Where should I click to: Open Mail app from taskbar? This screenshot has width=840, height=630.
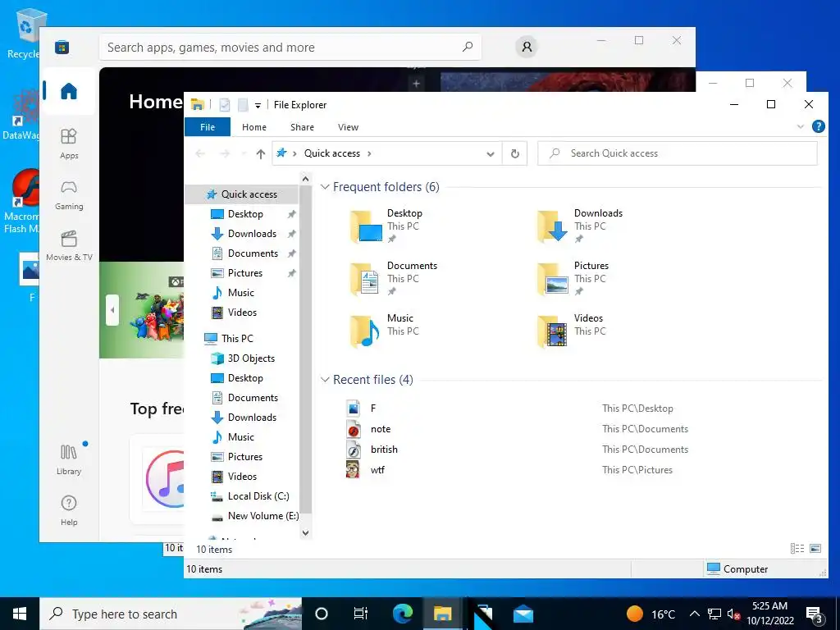click(x=523, y=614)
